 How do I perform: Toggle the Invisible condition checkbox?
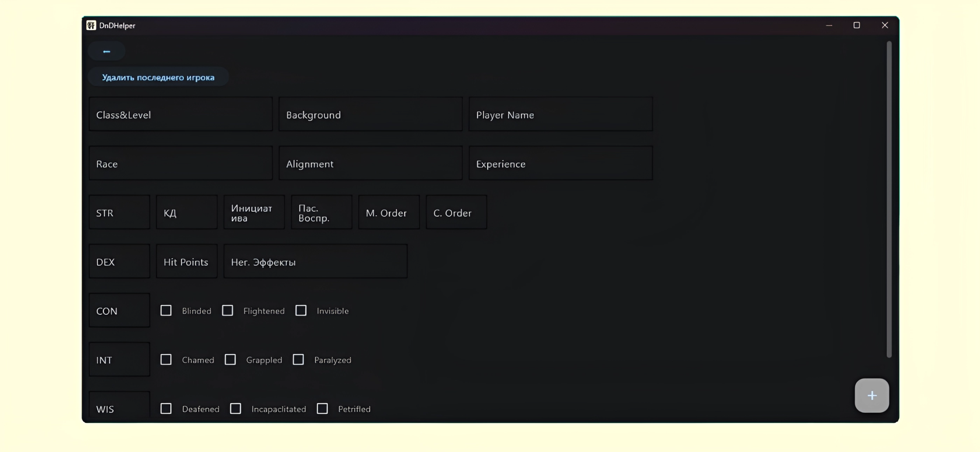tap(301, 311)
